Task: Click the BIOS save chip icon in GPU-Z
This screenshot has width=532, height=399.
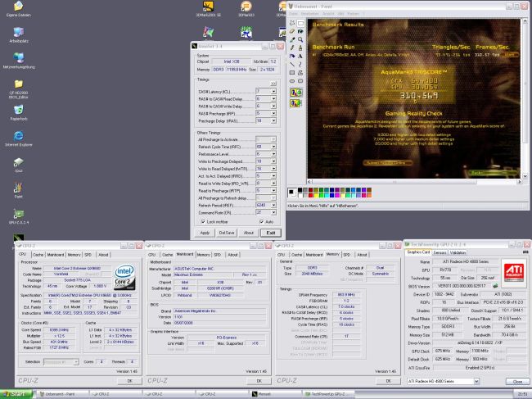Action: click(495, 286)
